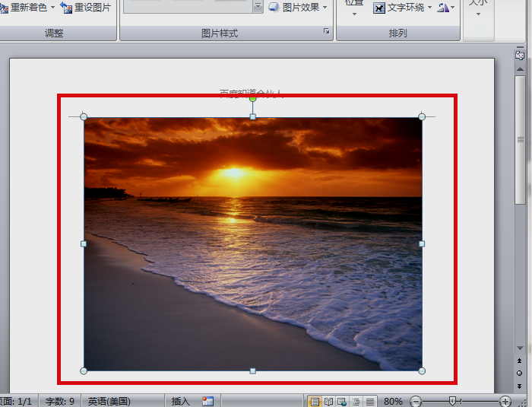The image size is (532, 407).
Task: Click the Rotate icon in Arrange group
Action: coord(447,8)
